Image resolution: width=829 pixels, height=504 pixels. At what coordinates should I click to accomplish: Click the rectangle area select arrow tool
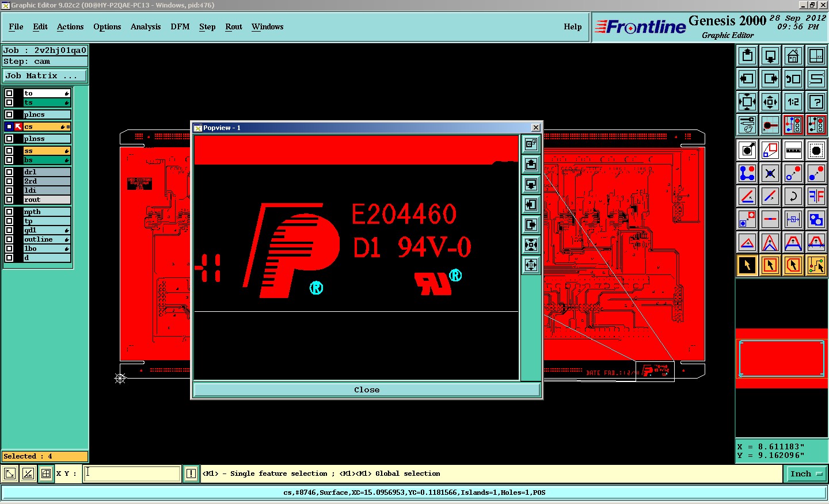[x=770, y=265]
